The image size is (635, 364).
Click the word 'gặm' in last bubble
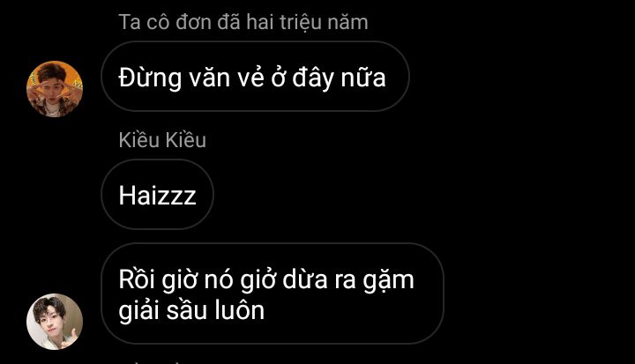click(388, 281)
